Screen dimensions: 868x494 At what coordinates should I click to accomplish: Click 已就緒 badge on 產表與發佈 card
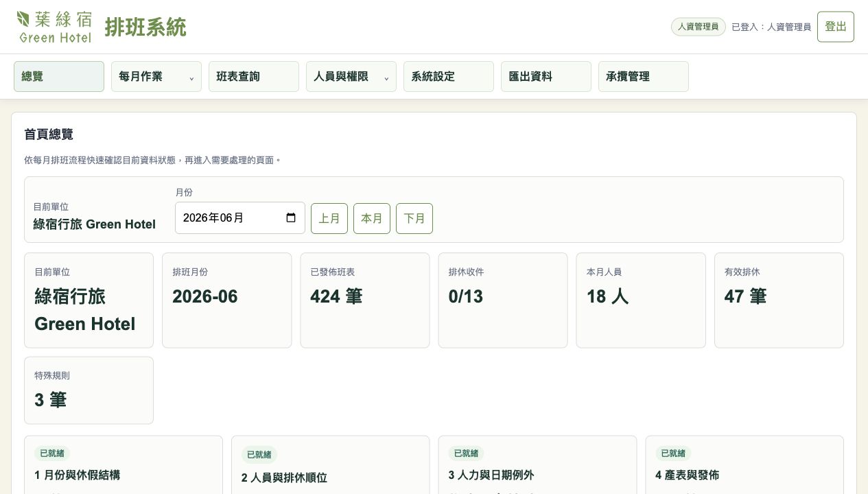[673, 454]
